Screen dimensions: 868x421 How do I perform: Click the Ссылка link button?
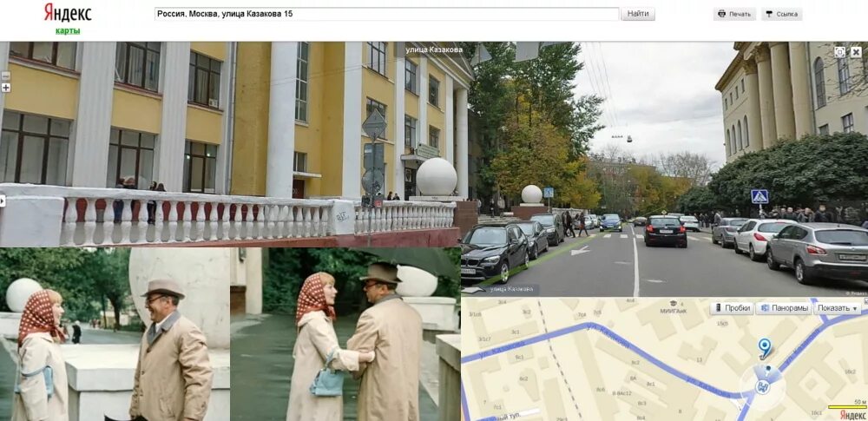coord(782,14)
